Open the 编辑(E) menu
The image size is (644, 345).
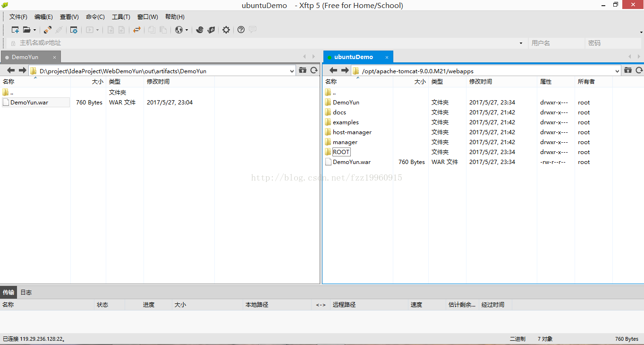coord(43,17)
